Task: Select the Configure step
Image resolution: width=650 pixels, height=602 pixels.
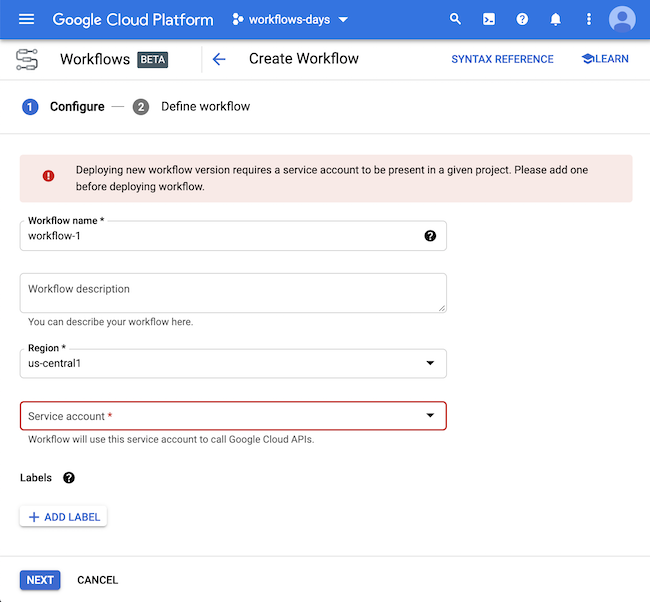Action: [x=63, y=107]
